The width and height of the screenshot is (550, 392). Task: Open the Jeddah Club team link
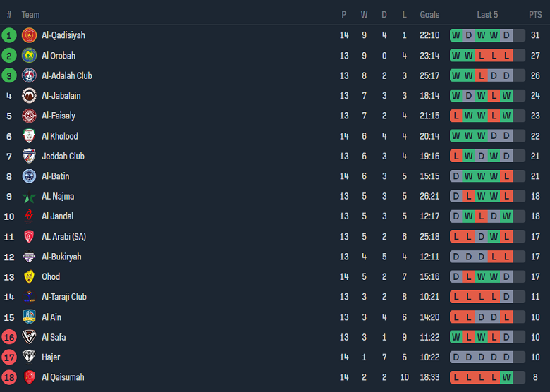(x=63, y=156)
